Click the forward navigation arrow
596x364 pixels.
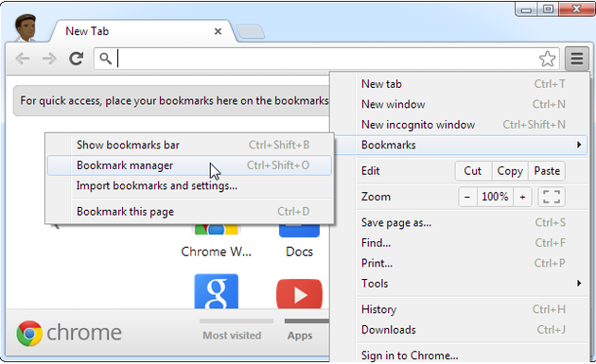(x=49, y=59)
